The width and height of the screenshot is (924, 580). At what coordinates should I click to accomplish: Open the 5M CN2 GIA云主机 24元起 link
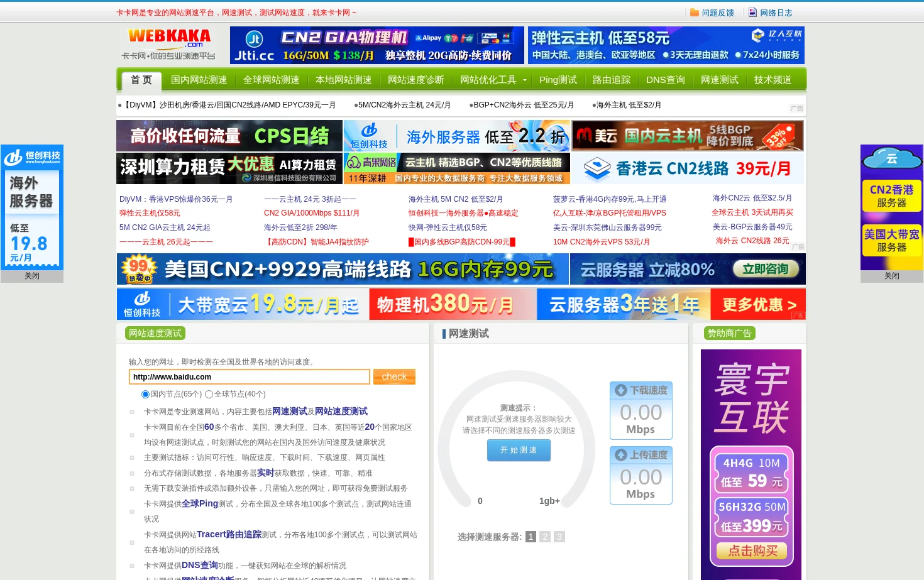(165, 227)
